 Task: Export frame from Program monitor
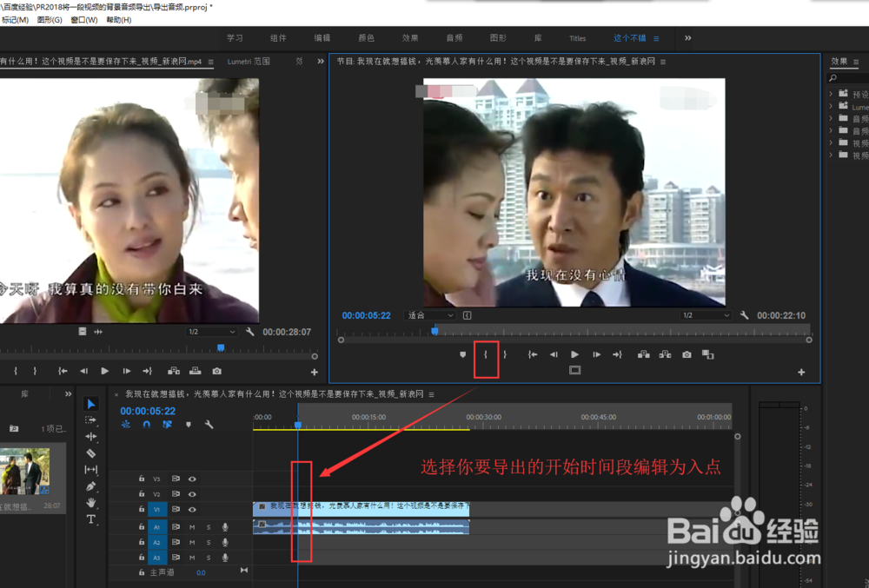687,354
